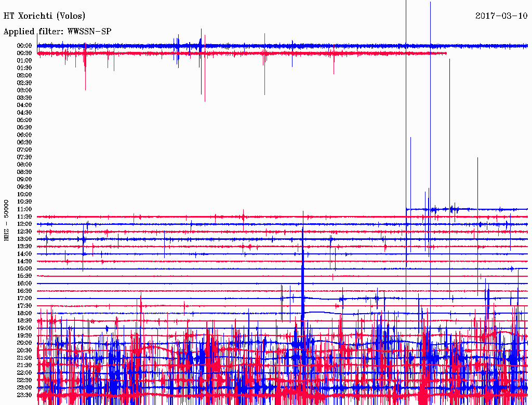Click the '20:00' time label
Image resolution: width=532 pixels, height=405 pixels.
[x=24, y=343]
